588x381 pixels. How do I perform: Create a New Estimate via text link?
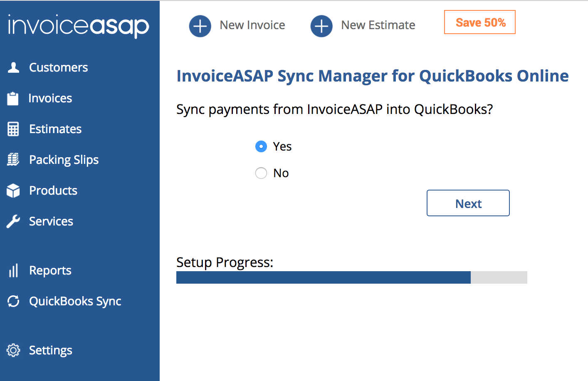(x=378, y=25)
